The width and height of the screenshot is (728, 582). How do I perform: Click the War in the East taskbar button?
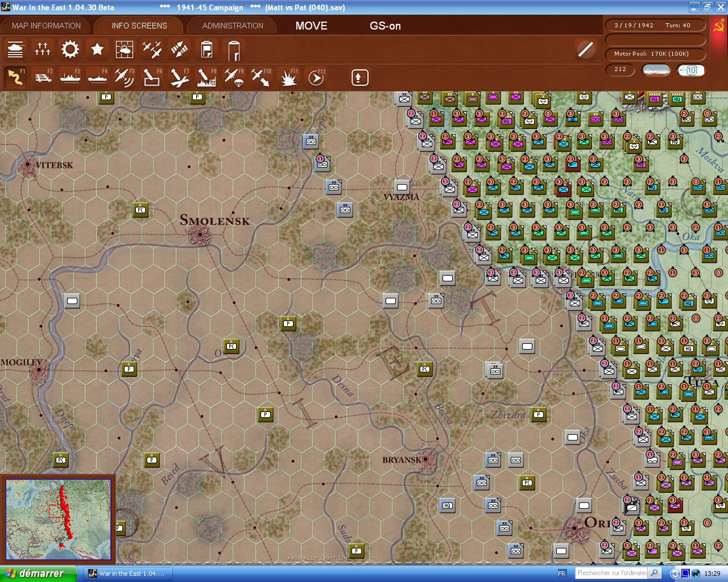[129, 573]
